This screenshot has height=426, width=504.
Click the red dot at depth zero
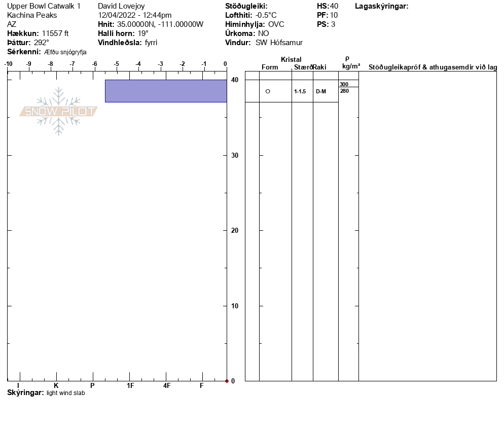(x=227, y=381)
